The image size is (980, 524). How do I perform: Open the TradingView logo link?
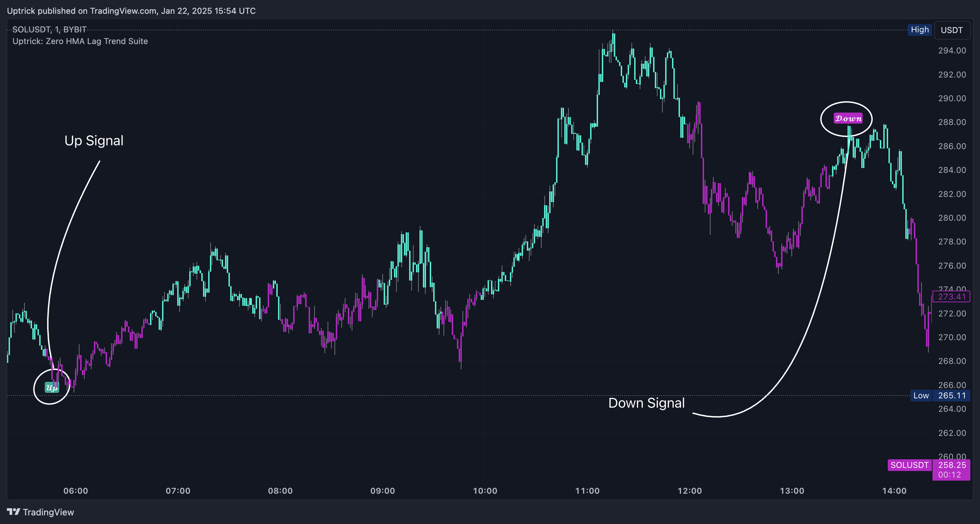pos(40,512)
